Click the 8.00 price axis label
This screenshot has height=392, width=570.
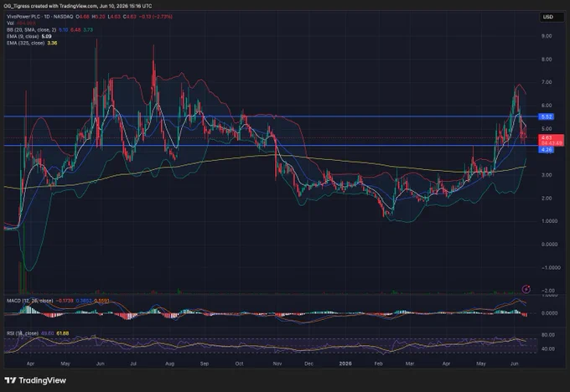coord(547,59)
